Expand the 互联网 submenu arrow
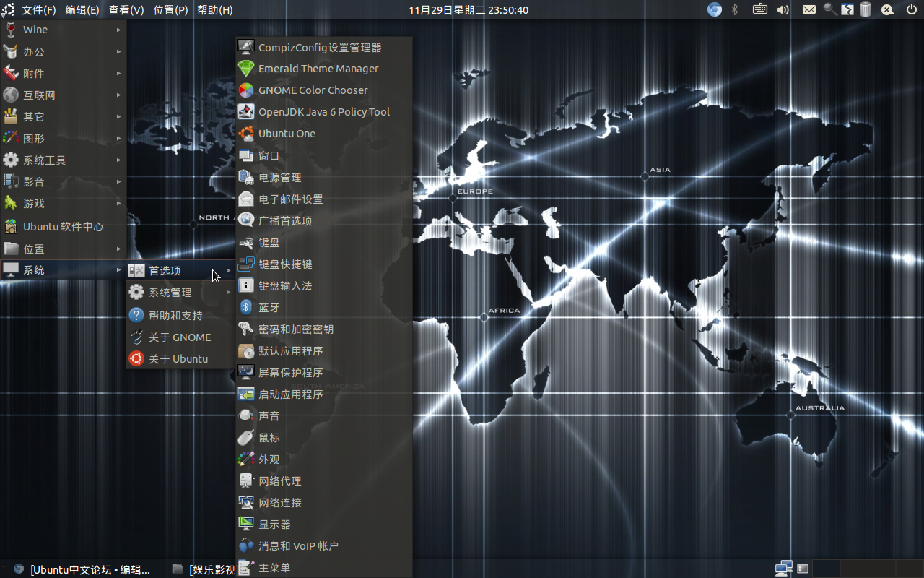The height and width of the screenshot is (578, 924). click(x=118, y=95)
